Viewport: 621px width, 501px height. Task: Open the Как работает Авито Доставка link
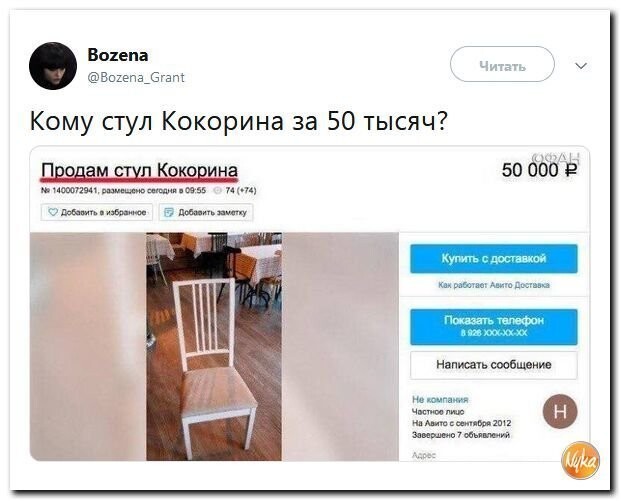point(494,285)
